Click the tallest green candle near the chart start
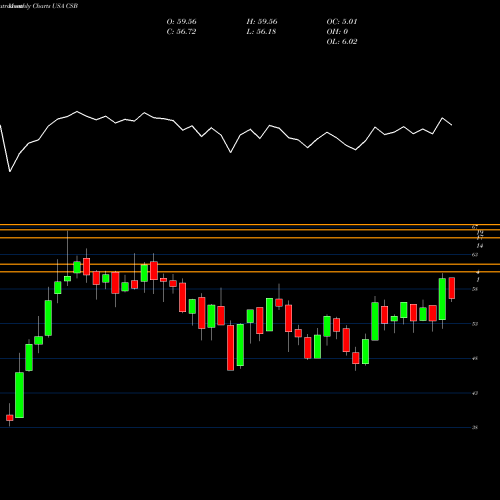Viewport: 500px width, 500px height. click(x=20, y=395)
